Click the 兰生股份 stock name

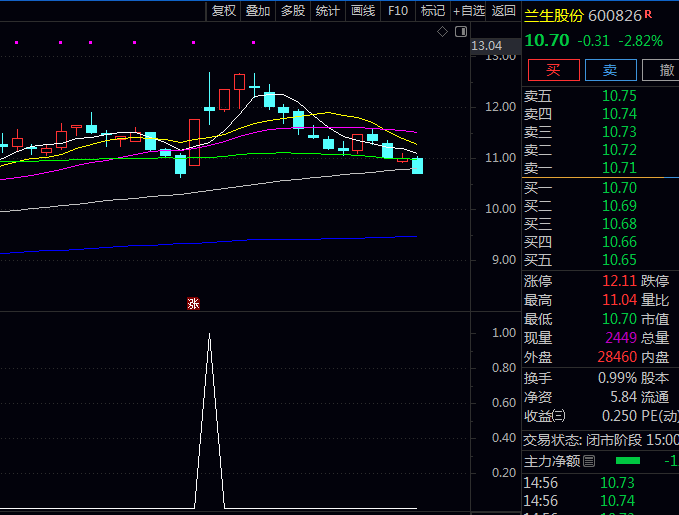pyautogui.click(x=553, y=16)
